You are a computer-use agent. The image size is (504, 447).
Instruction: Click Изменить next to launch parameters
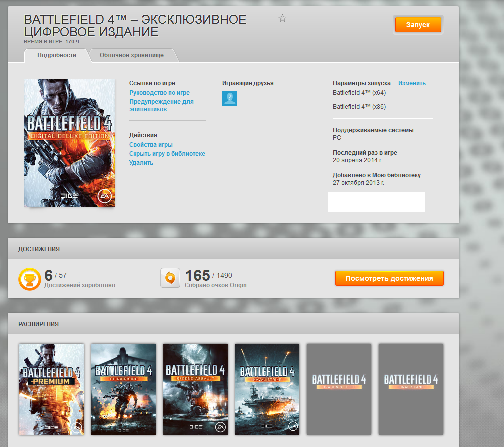(412, 83)
